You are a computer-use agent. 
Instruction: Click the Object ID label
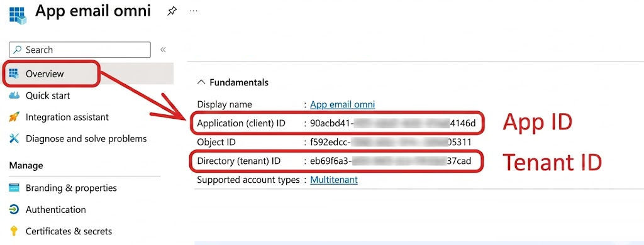[216, 143]
